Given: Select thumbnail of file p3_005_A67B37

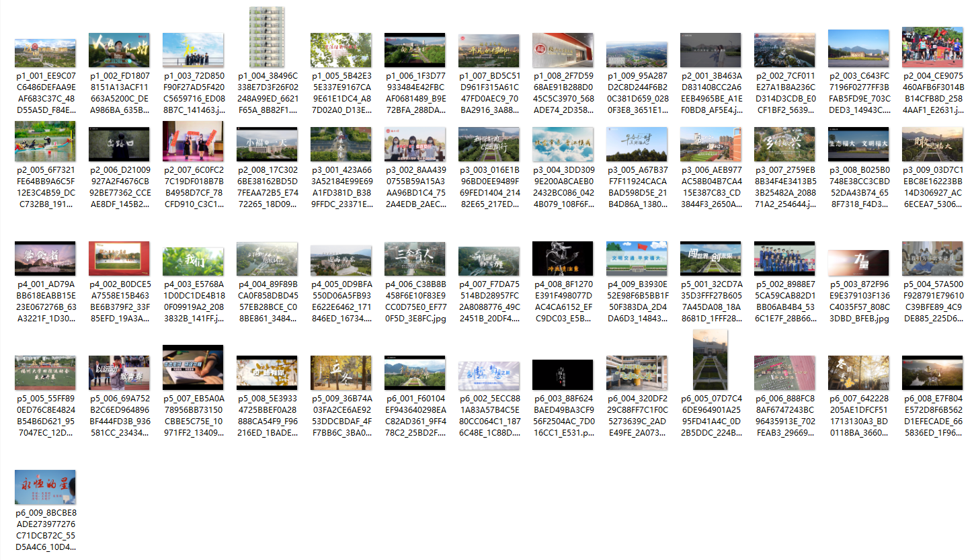Looking at the screenshot, I should [637, 145].
